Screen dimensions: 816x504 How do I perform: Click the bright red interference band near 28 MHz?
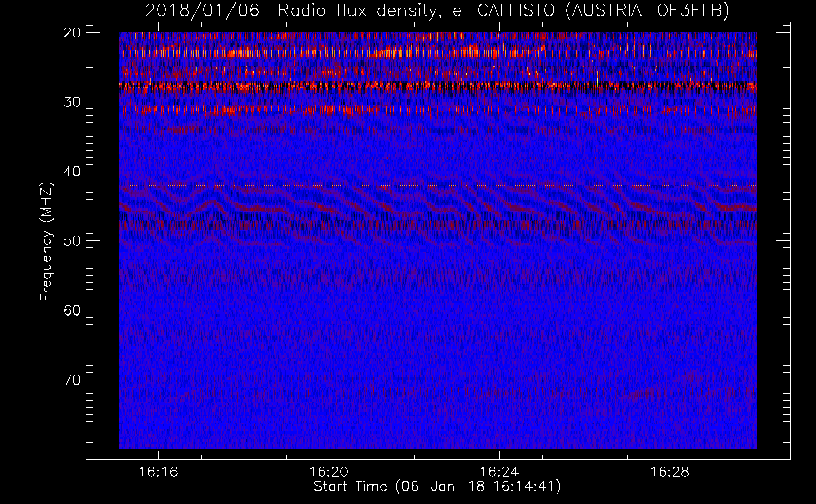tap(438, 87)
